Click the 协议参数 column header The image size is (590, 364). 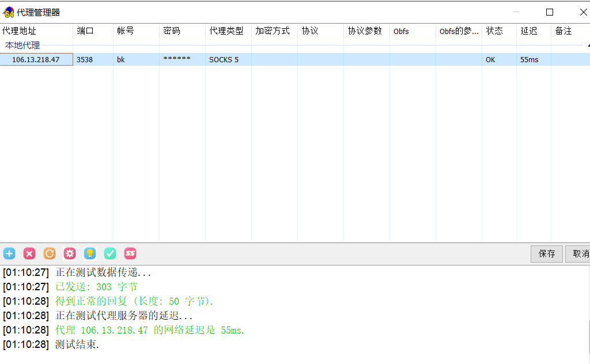click(x=367, y=31)
